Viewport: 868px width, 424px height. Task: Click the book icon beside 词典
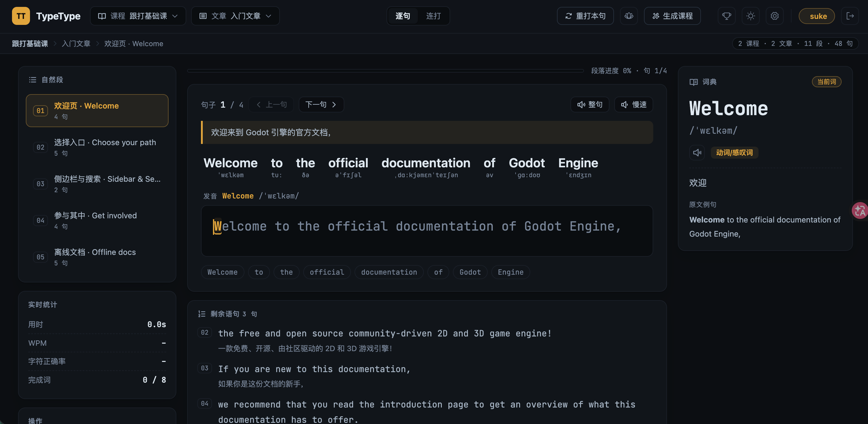(x=693, y=82)
